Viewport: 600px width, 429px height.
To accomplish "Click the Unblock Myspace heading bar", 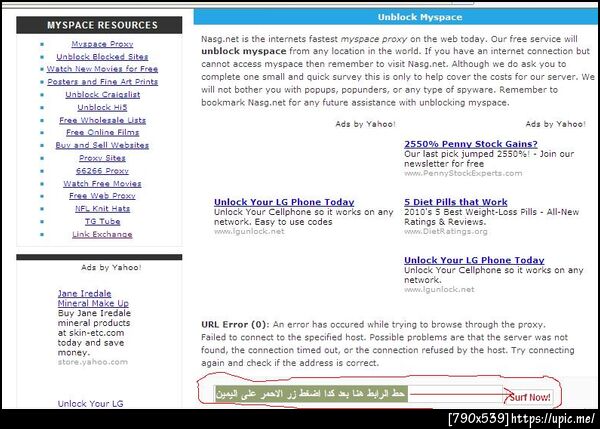I will click(396, 17).
